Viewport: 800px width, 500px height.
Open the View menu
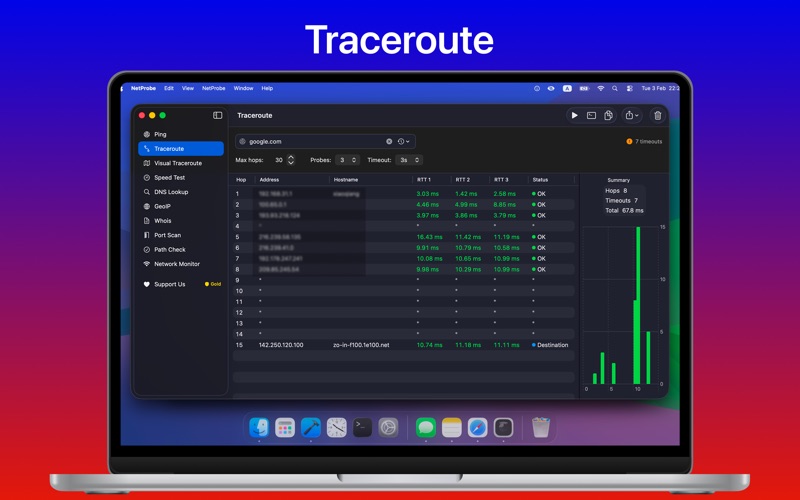coord(188,88)
